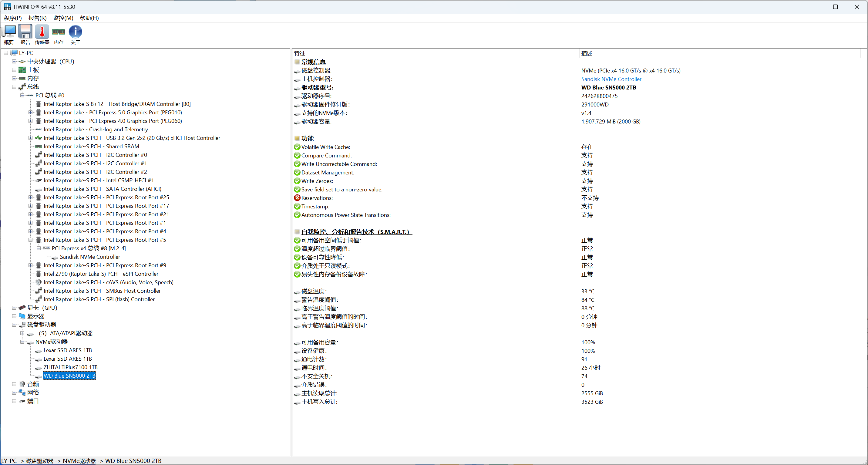Collapse the PCI 总线 #0 node

pyautogui.click(x=22, y=95)
